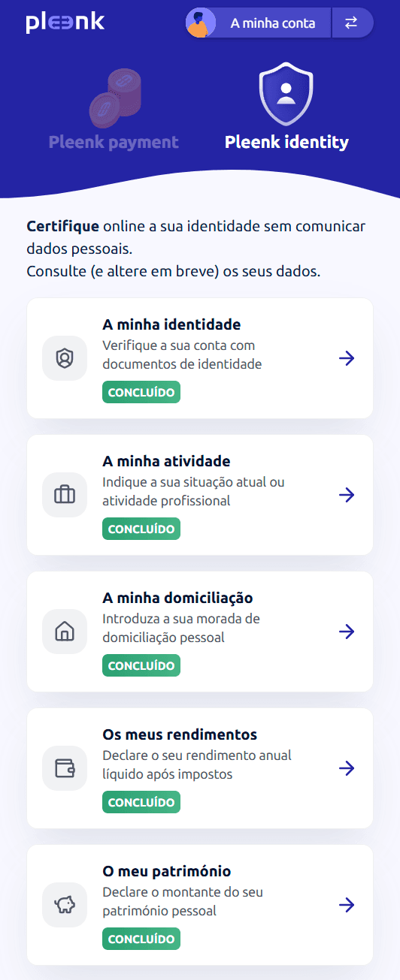Click the wallet rendimentos icon

click(65, 768)
